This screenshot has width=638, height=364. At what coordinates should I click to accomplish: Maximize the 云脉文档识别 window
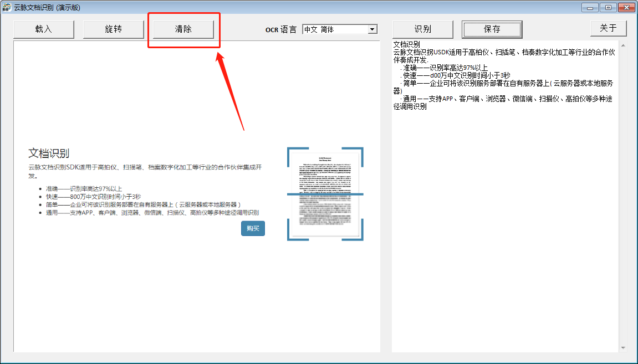click(608, 7)
